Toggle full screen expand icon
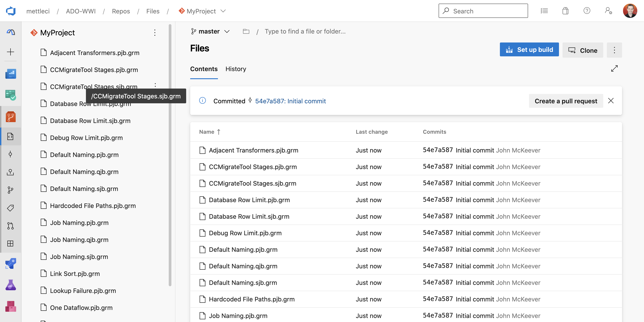 pos(614,68)
